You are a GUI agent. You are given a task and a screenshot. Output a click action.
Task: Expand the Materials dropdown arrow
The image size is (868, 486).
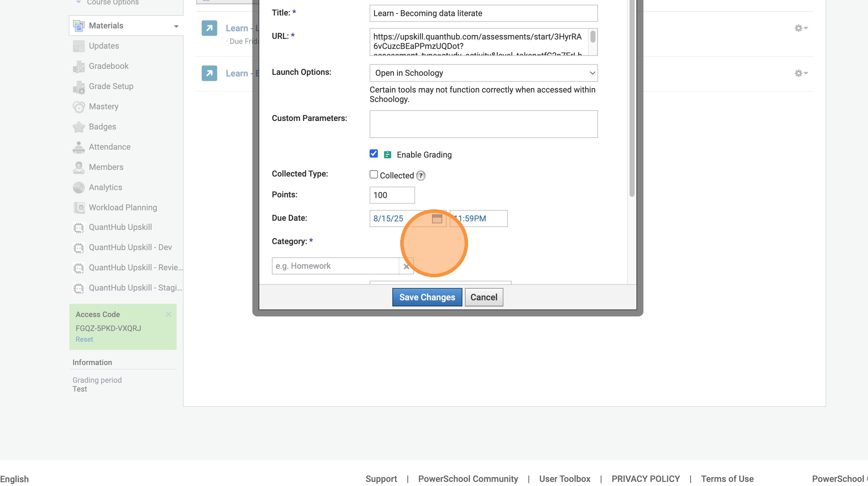(176, 26)
